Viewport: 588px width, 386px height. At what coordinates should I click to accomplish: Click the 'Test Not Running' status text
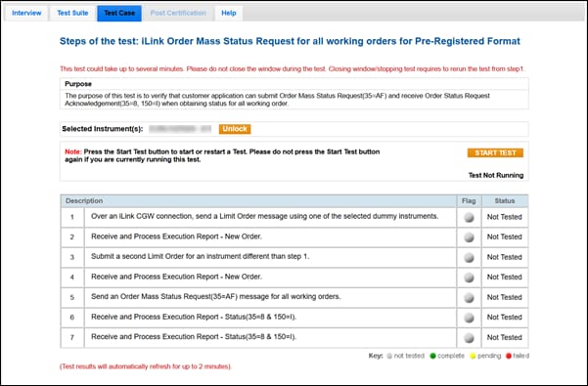pyautogui.click(x=496, y=175)
